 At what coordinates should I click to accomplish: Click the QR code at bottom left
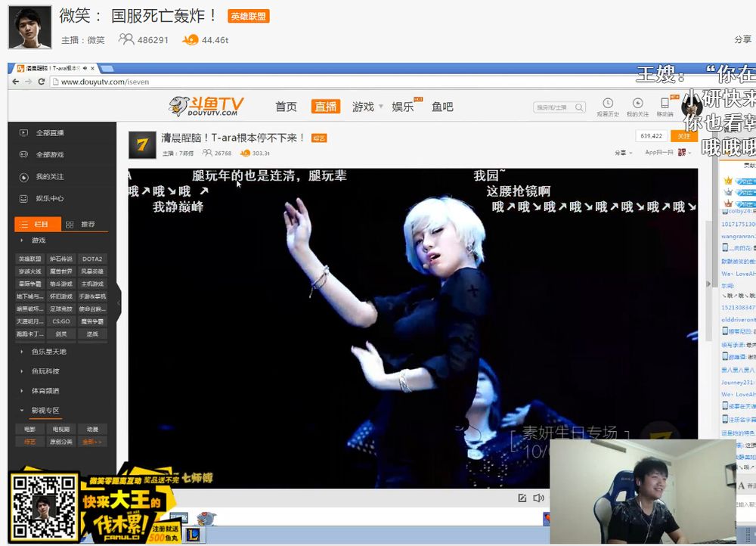point(44,507)
